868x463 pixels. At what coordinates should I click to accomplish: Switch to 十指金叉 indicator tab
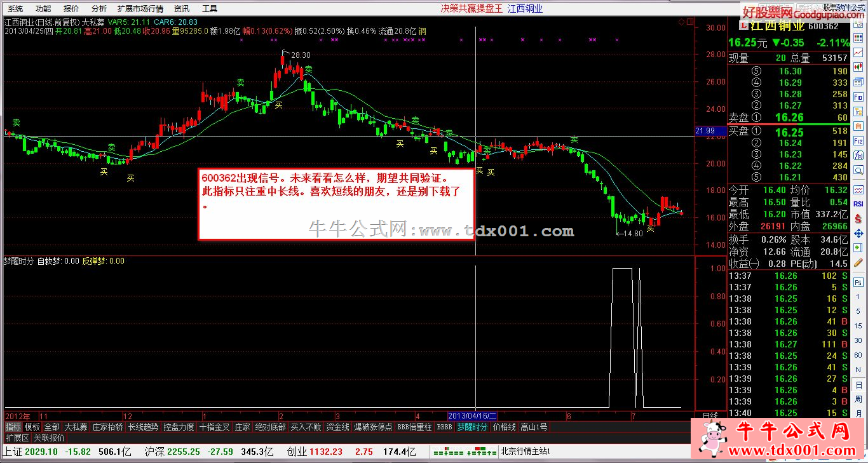215,427
